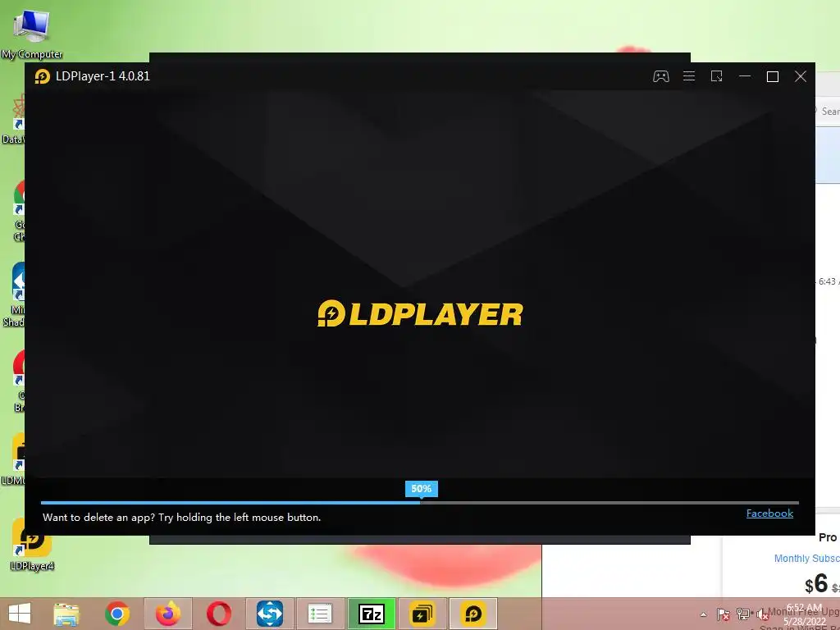Image resolution: width=840 pixels, height=630 pixels.
Task: Open the checklist app in the taskbar
Action: point(321,614)
